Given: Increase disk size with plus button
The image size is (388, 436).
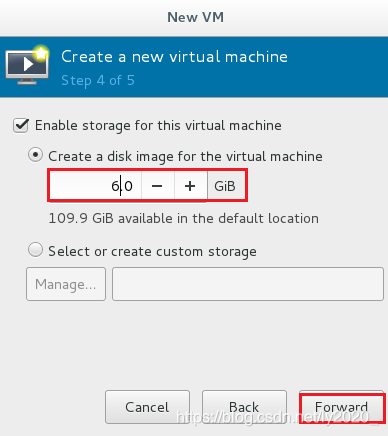Looking at the screenshot, I should 190,186.
